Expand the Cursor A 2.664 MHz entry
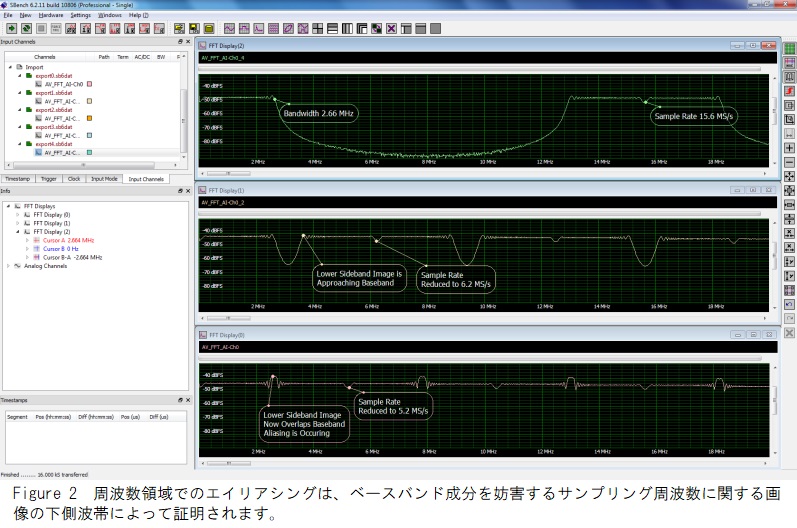The image size is (797, 528). click(x=27, y=240)
